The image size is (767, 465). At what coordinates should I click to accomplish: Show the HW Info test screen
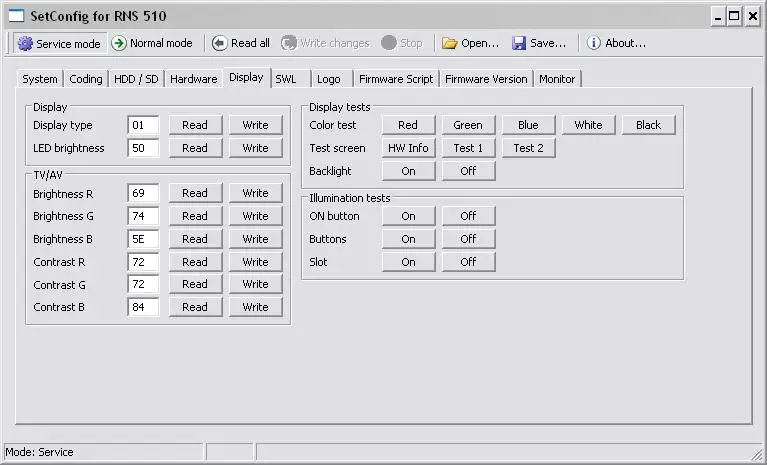408,148
